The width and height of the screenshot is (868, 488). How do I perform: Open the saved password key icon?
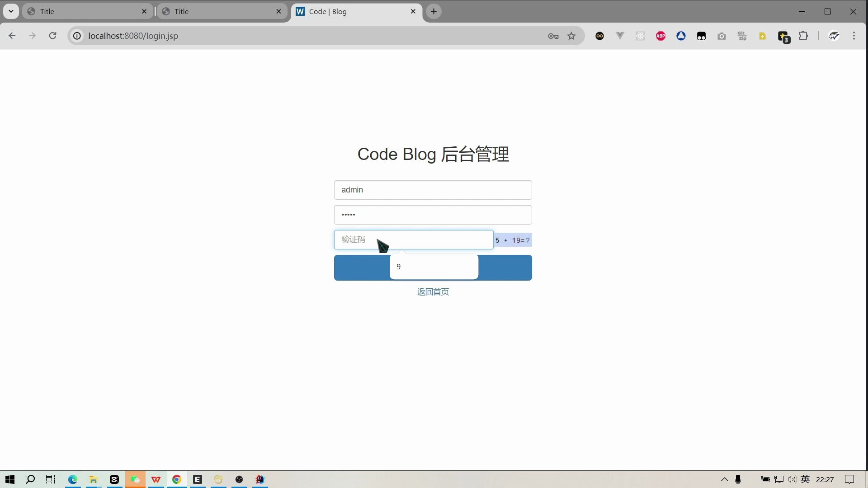[553, 36]
